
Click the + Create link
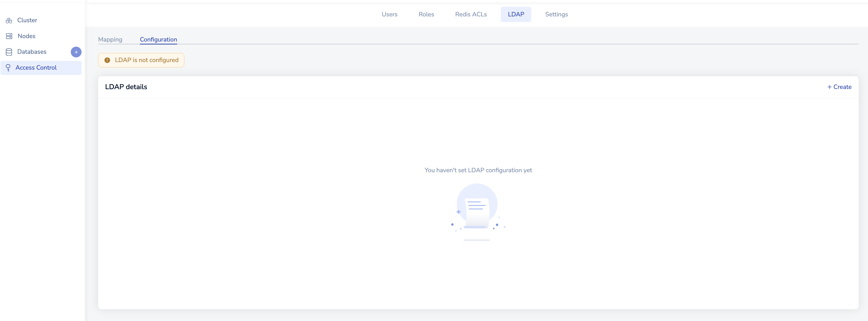pyautogui.click(x=839, y=87)
